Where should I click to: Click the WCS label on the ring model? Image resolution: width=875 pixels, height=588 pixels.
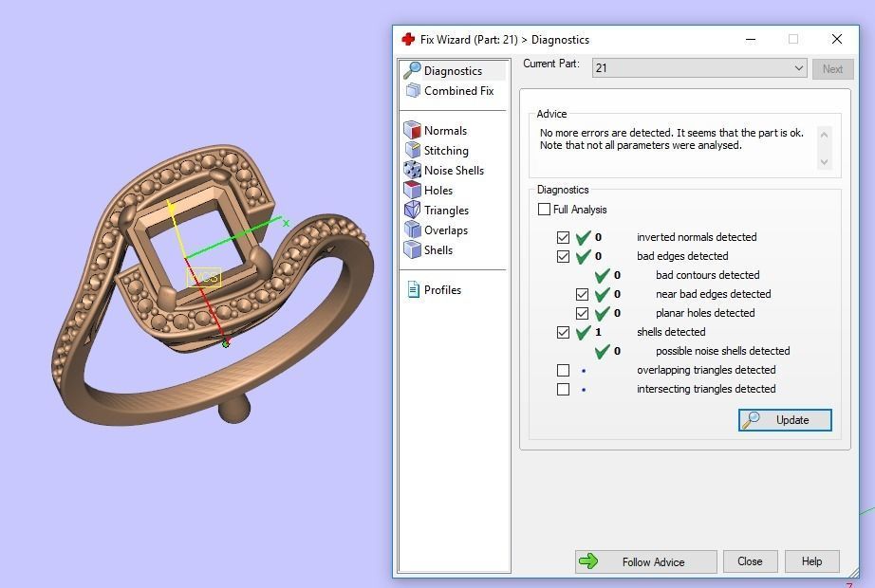pyautogui.click(x=204, y=277)
